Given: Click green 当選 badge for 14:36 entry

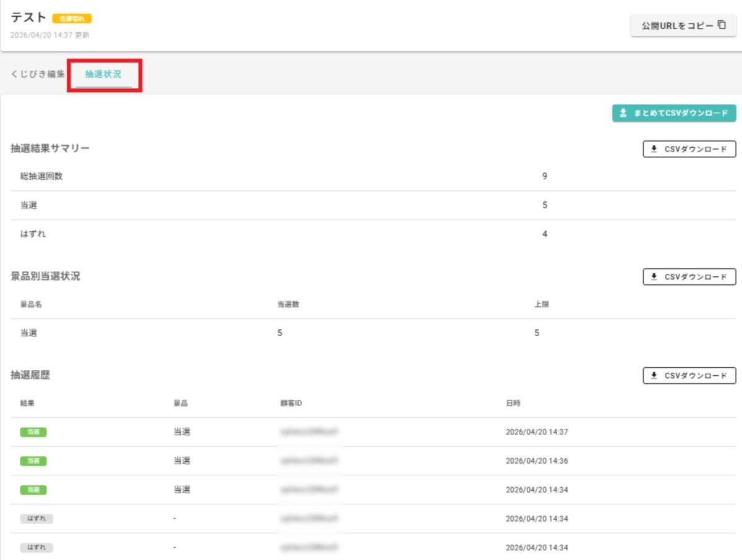Looking at the screenshot, I should 33,461.
